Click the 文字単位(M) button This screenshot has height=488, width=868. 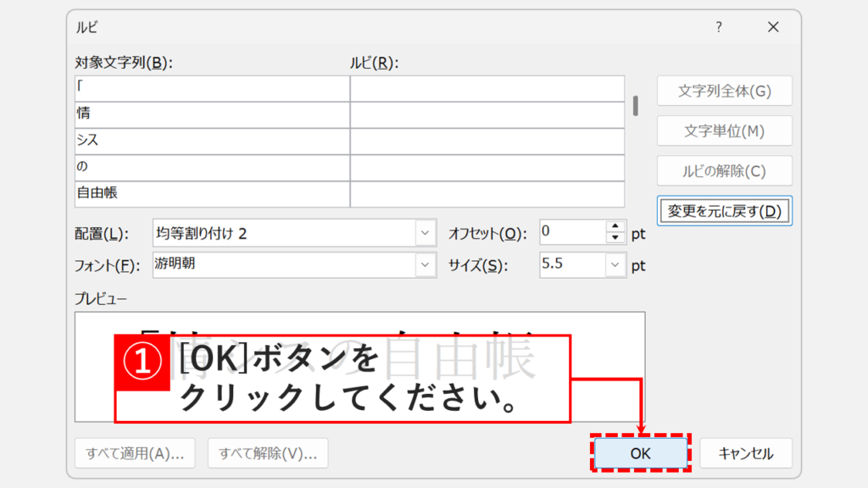tap(724, 130)
